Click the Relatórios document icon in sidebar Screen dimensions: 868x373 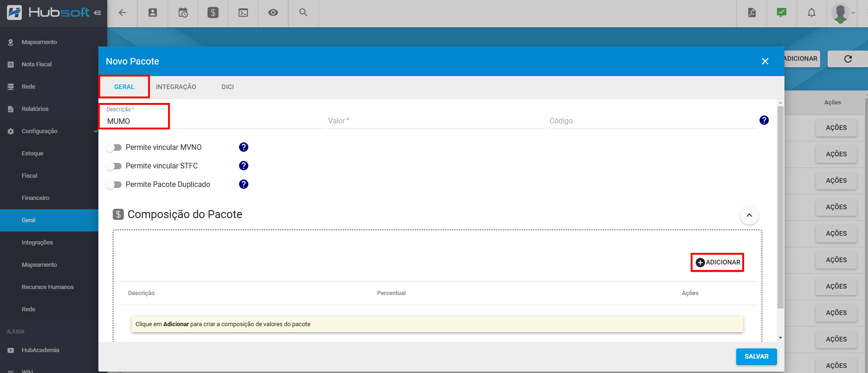pos(11,109)
